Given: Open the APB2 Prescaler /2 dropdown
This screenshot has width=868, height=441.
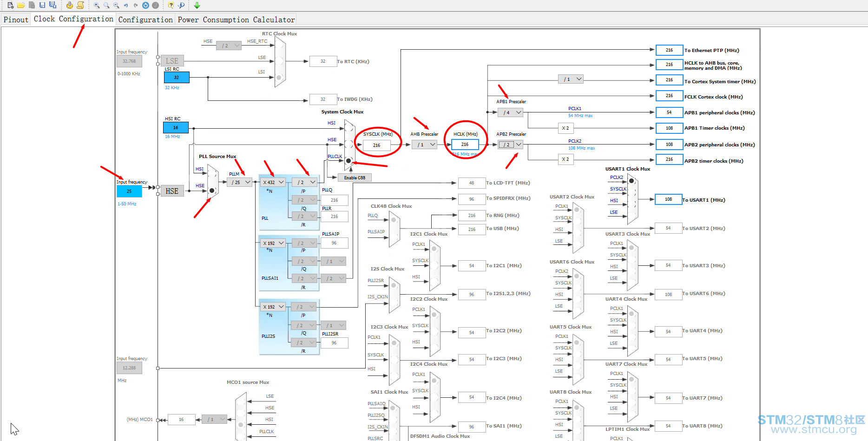Looking at the screenshot, I should coord(510,145).
